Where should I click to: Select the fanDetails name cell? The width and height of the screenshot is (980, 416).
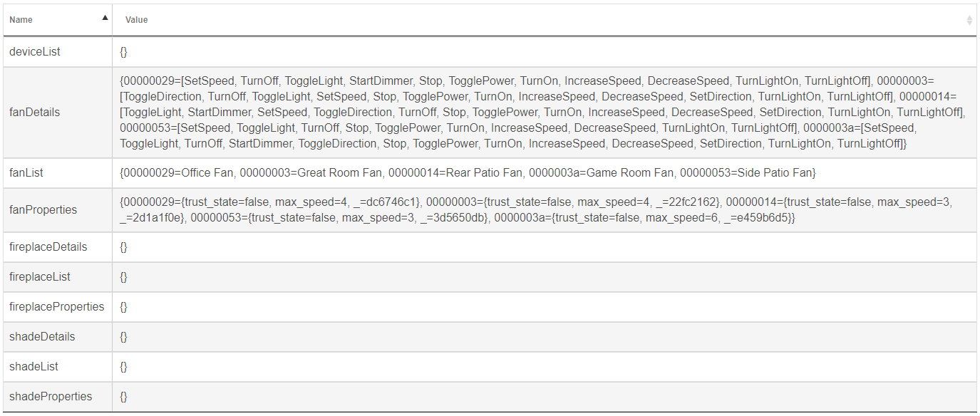pos(58,112)
